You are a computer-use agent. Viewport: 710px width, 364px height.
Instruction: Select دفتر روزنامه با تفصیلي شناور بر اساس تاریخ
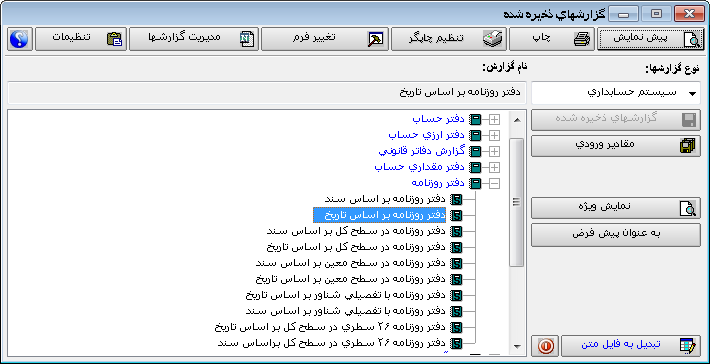coord(346,295)
